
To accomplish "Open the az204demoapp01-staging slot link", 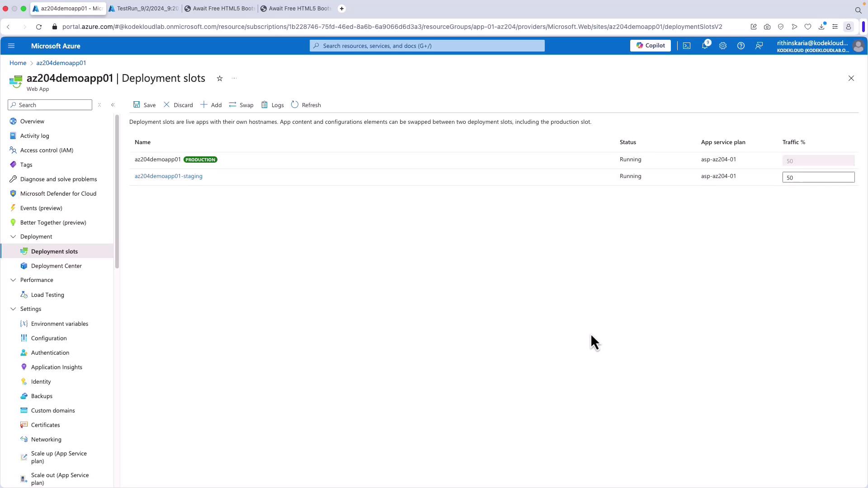I will (x=168, y=176).
